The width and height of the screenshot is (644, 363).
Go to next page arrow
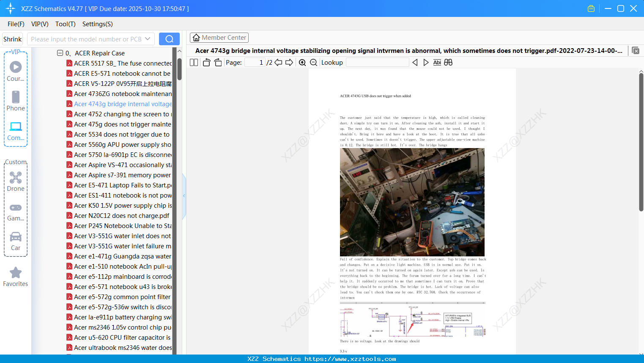(289, 63)
